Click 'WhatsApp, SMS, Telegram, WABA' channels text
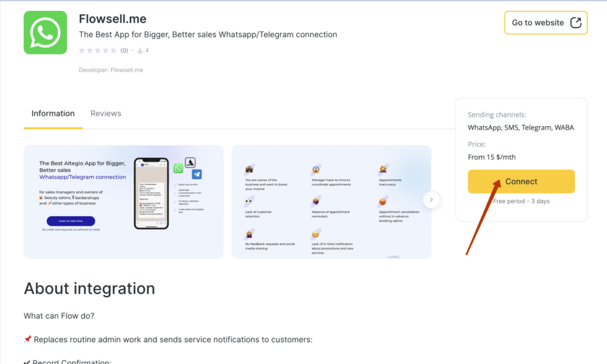The image size is (607, 364). click(x=521, y=127)
